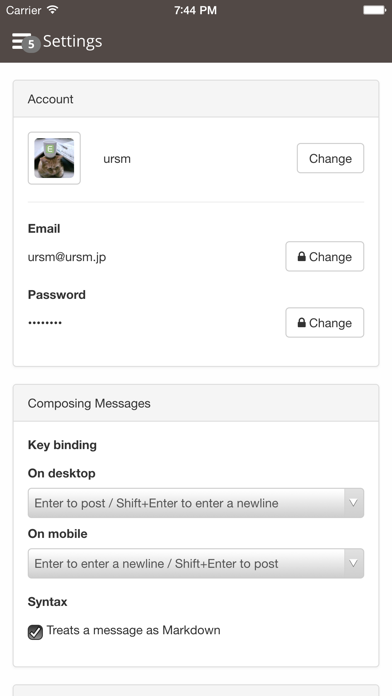Screen dimensions: 392x696
Task: Click the lock icon on Email Change
Action: (301, 256)
